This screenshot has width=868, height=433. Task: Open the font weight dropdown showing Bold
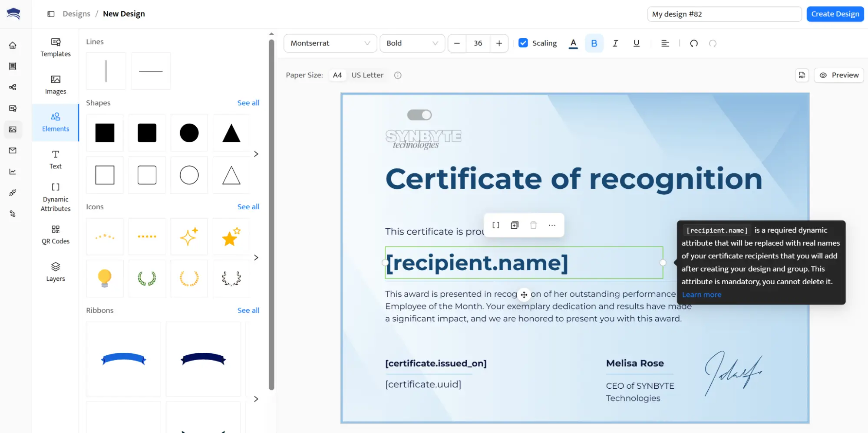412,43
